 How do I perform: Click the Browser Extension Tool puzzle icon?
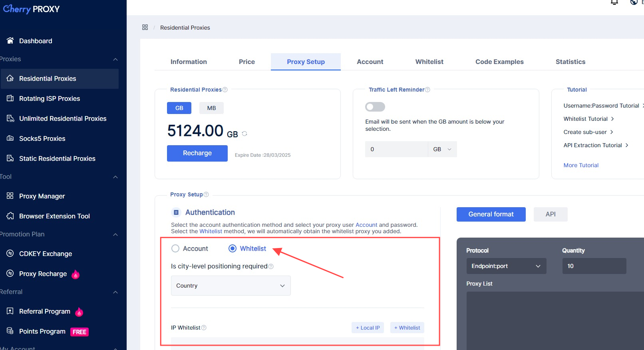click(x=10, y=216)
